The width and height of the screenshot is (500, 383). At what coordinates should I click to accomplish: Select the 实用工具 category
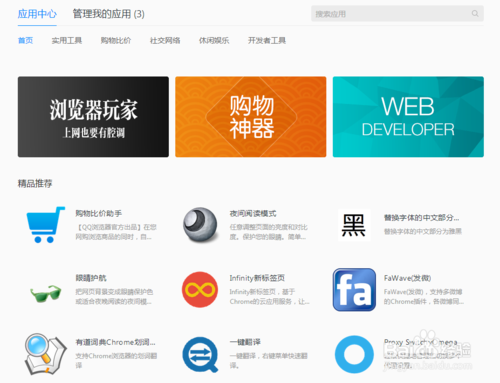[x=67, y=41]
